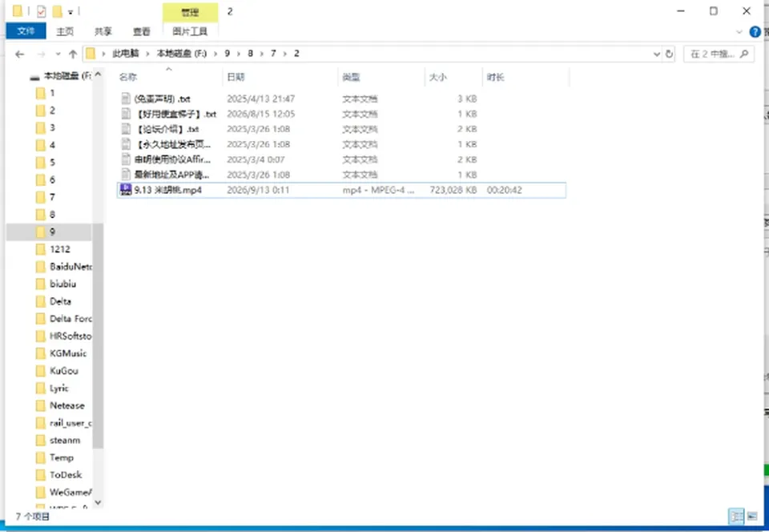Click the Temp folder icon in the tree

[41, 457]
